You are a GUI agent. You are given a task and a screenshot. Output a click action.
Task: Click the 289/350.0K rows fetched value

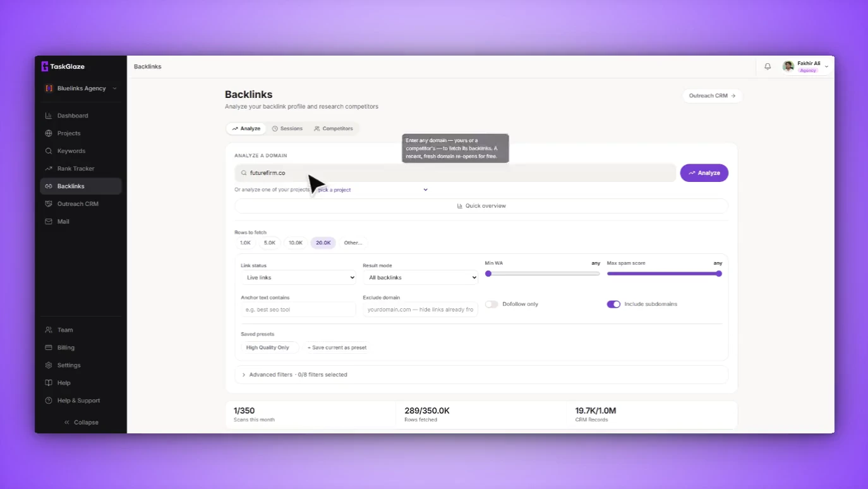click(427, 411)
